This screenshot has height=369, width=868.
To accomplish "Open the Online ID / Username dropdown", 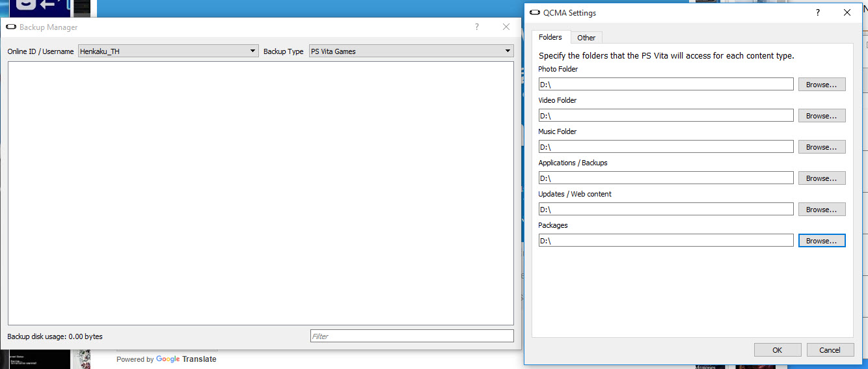I will (x=168, y=51).
